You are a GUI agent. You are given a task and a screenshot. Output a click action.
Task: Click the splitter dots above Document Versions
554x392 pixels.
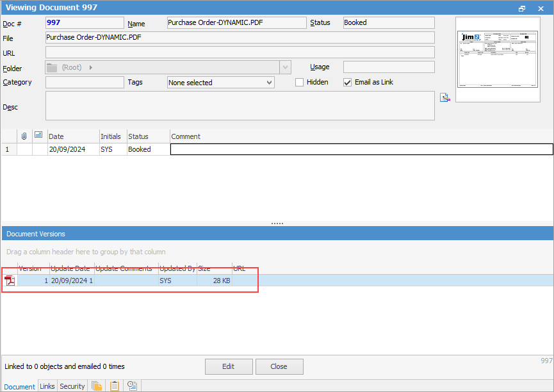tap(277, 224)
